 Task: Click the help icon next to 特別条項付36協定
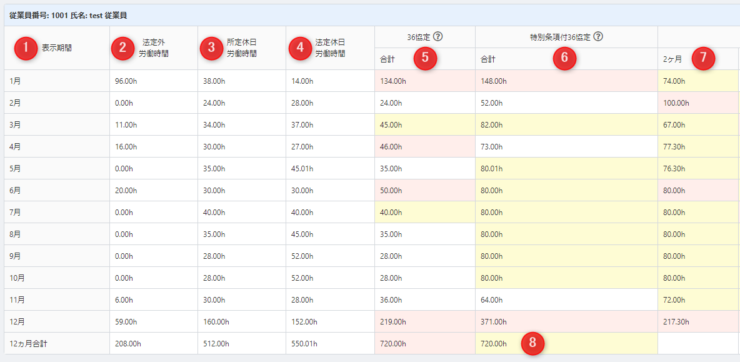coord(598,36)
